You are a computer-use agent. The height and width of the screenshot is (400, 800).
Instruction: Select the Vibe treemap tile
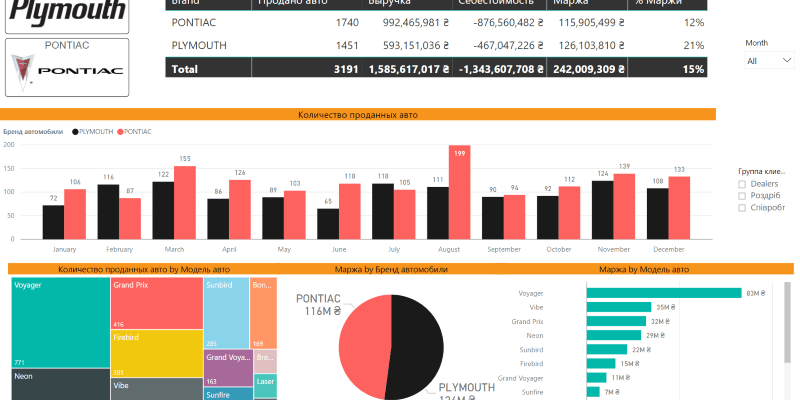coord(157,389)
